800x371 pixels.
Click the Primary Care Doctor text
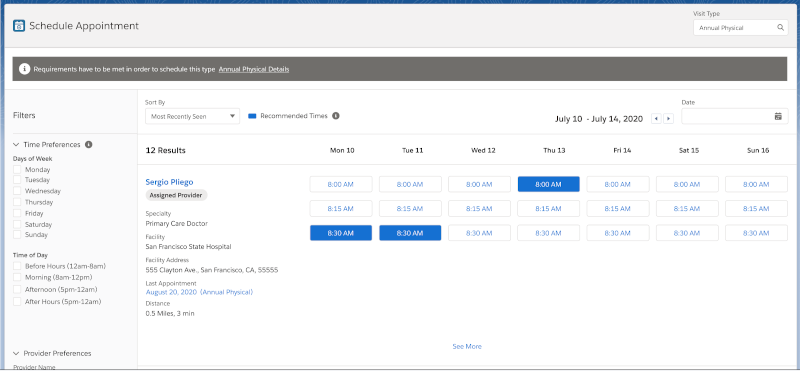click(177, 224)
